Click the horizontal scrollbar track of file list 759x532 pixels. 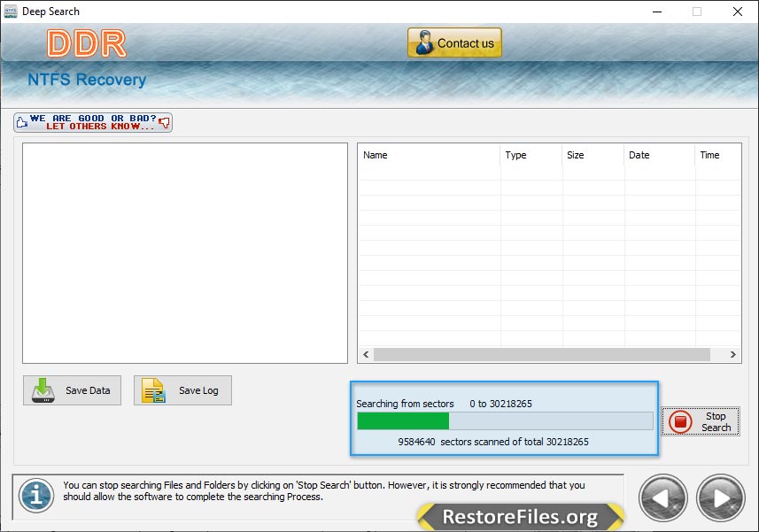coord(541,355)
